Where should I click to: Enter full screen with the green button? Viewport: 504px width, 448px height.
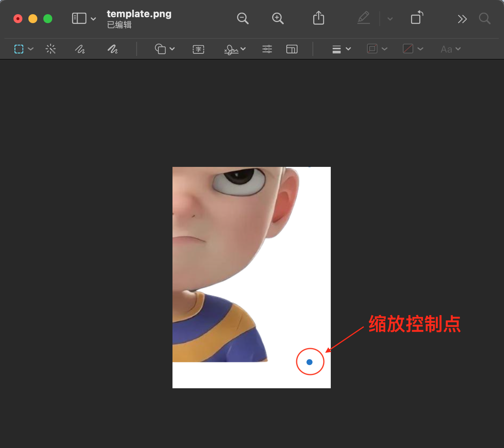click(x=48, y=19)
